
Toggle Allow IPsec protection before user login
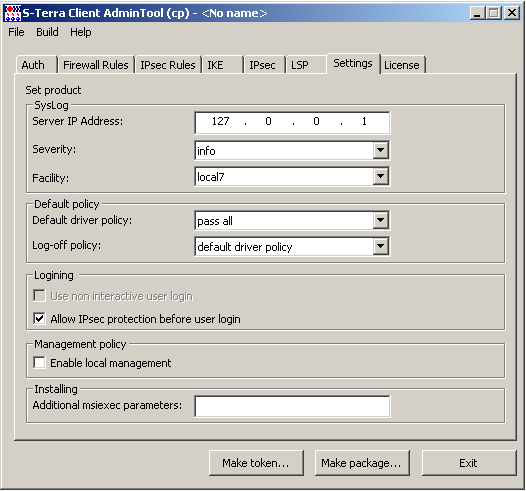(39, 318)
